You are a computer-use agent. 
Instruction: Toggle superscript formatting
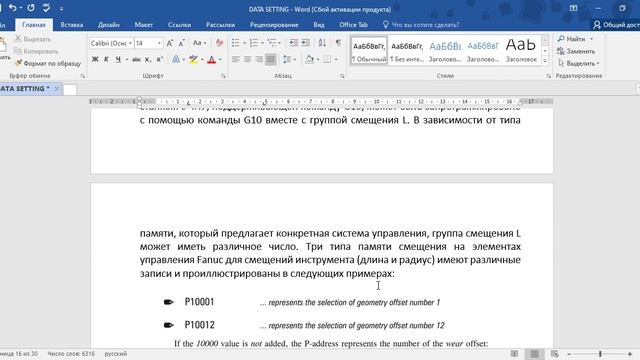point(160,60)
